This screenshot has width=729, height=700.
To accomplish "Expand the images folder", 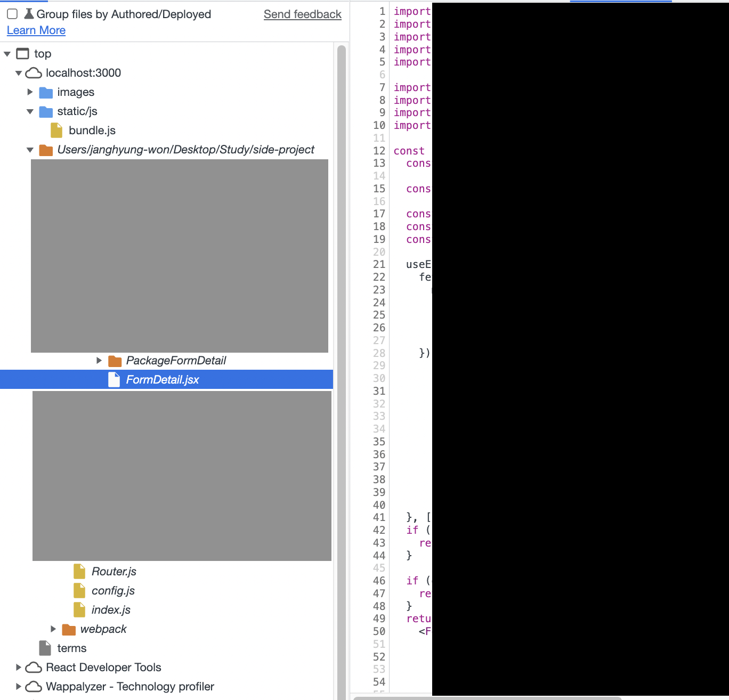I will click(x=30, y=92).
